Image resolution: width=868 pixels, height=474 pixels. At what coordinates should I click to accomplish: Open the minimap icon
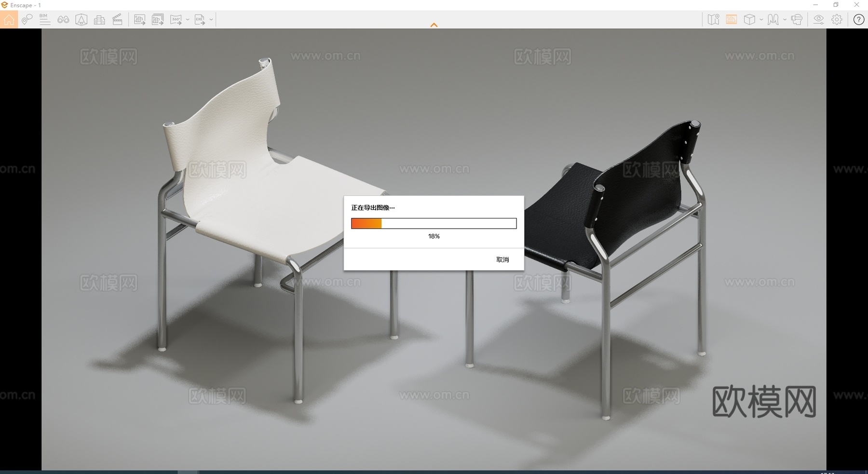point(713,20)
